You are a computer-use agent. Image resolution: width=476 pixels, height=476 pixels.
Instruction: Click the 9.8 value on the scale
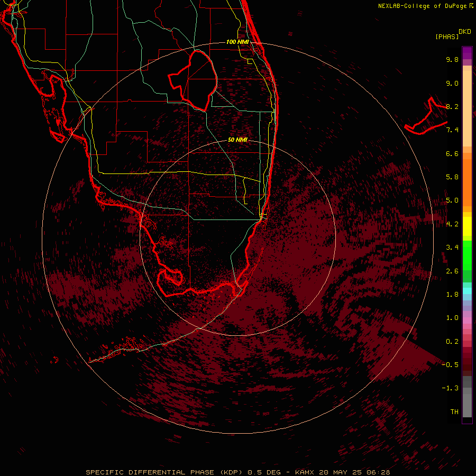(x=452, y=59)
